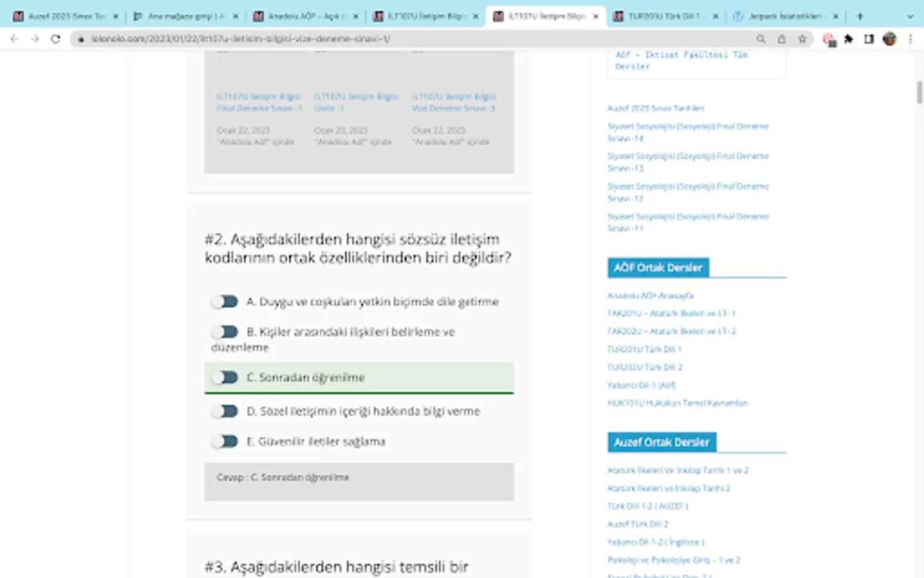
Task: Open Siyaset Sosyolojisi Final Deneme Sınavı -11
Action: point(688,222)
